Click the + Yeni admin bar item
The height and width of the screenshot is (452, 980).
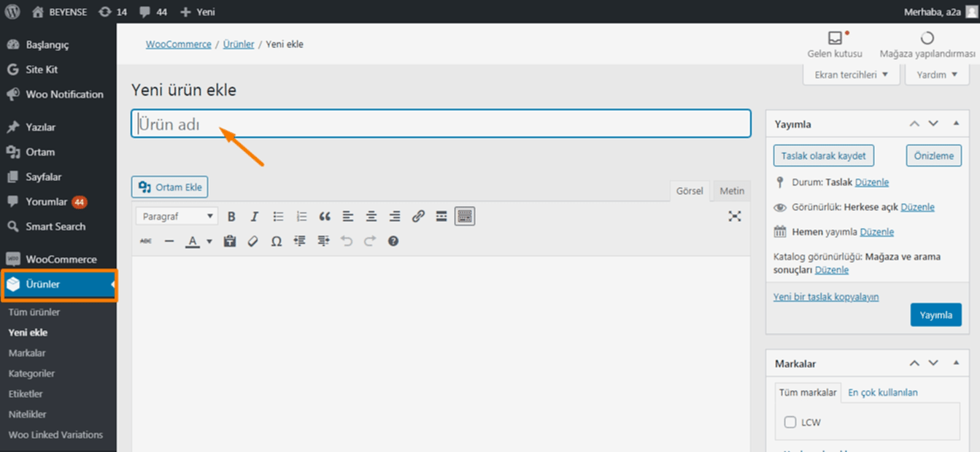197,12
